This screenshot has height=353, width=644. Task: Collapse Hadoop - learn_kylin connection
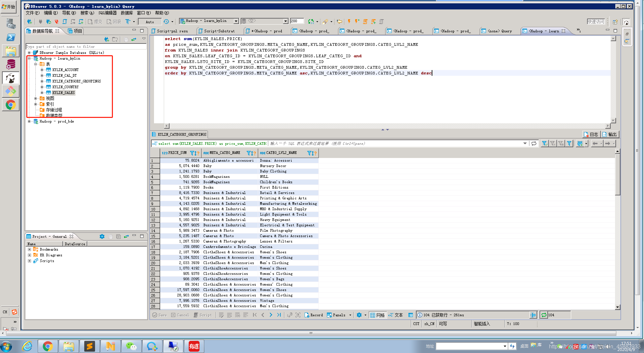pyautogui.click(x=29, y=58)
